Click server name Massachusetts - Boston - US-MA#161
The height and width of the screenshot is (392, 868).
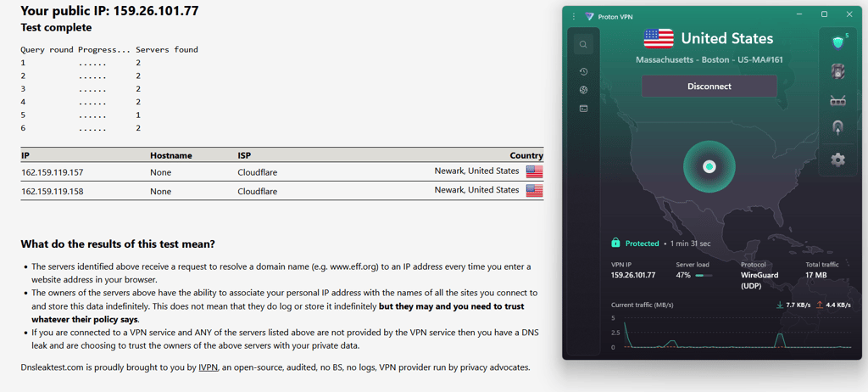click(x=709, y=59)
